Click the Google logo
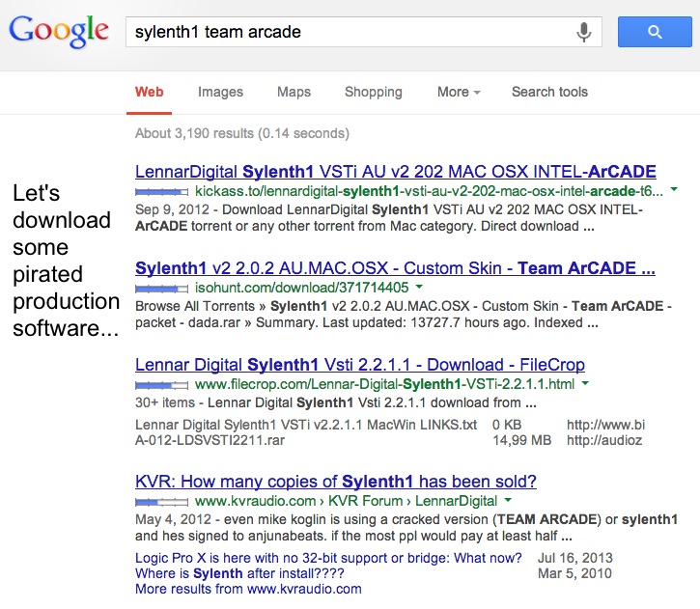 click(x=59, y=31)
